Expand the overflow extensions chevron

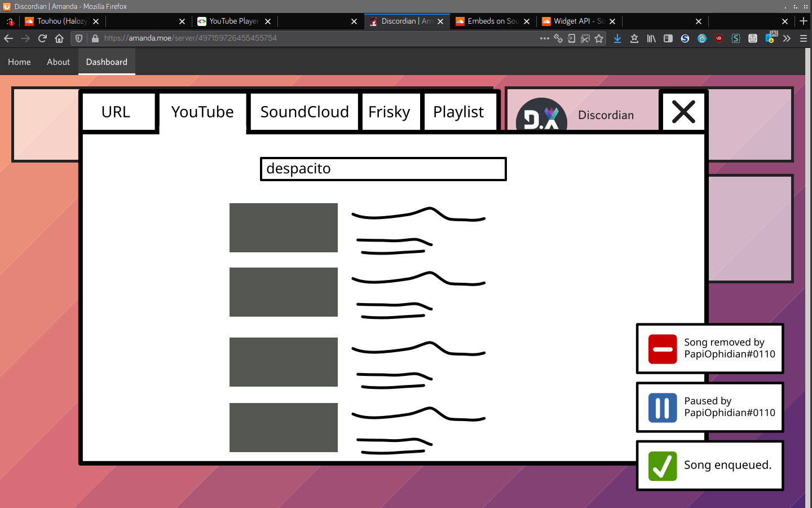click(x=787, y=38)
